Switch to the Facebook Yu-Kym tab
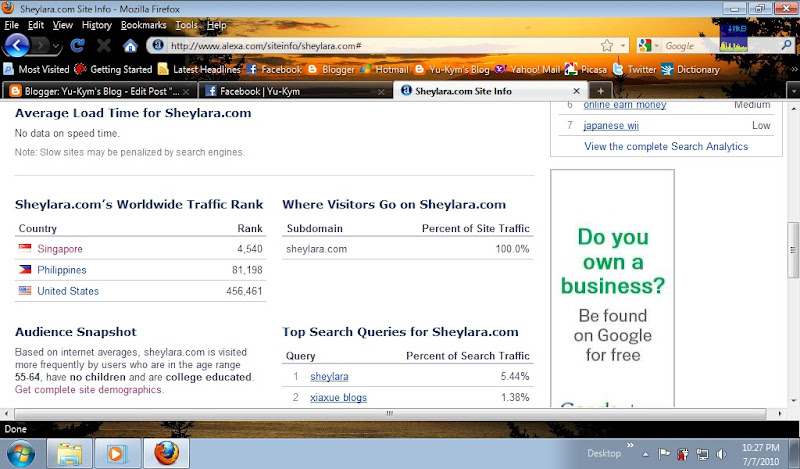The height and width of the screenshot is (469, 800). click(x=295, y=91)
